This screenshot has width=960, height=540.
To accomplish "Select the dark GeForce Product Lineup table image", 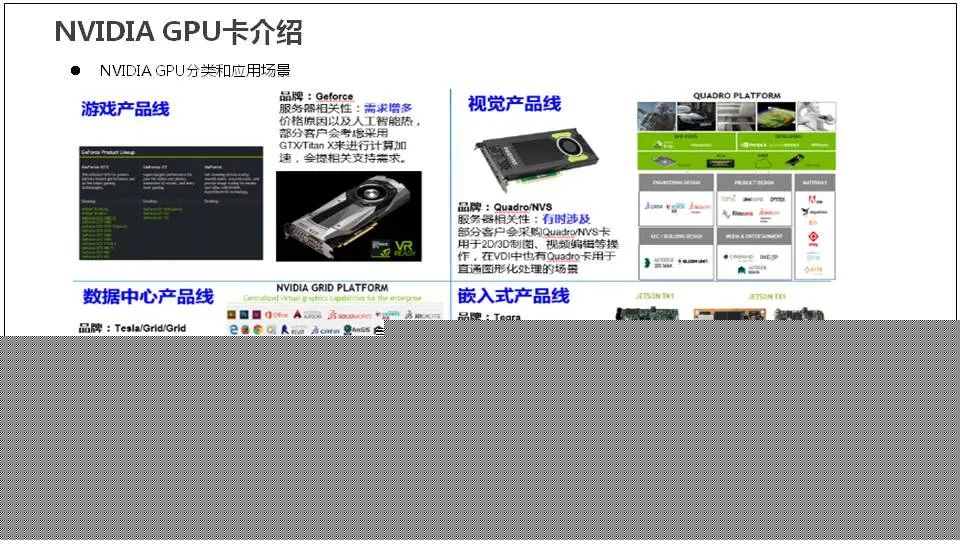I will [171, 203].
